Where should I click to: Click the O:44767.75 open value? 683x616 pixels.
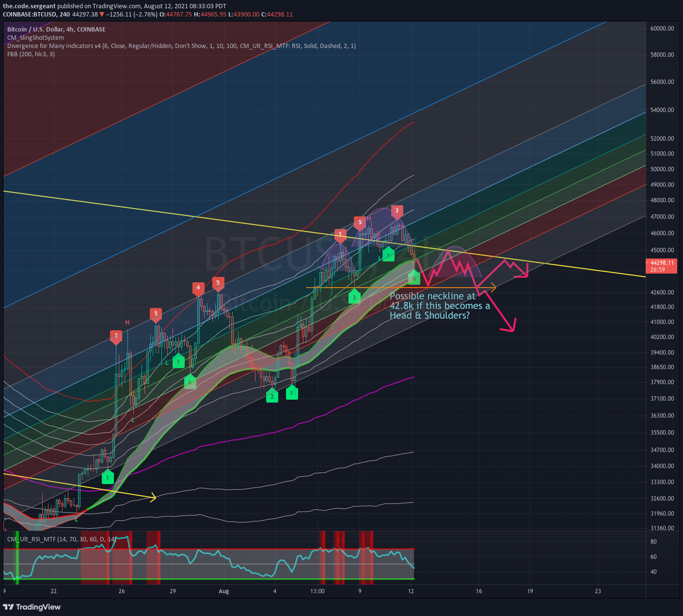176,14
